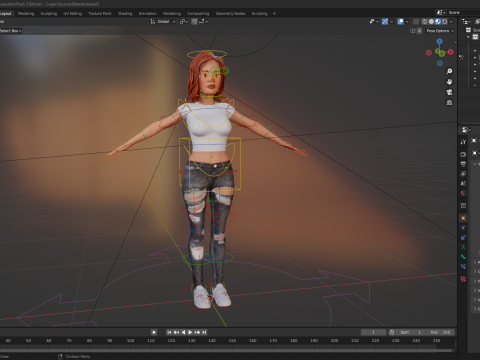Switch to the Shading workspace tab
Image resolution: width=480 pixels, height=360 pixels.
point(125,14)
